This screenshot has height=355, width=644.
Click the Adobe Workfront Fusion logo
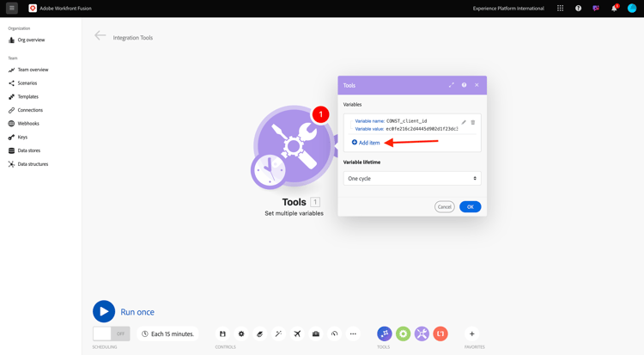(33, 9)
